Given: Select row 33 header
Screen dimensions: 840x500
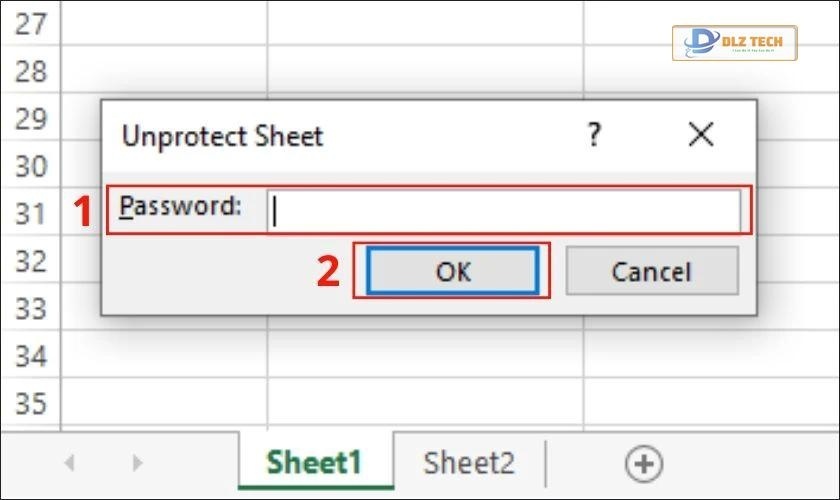Looking at the screenshot, I should pos(31,308).
